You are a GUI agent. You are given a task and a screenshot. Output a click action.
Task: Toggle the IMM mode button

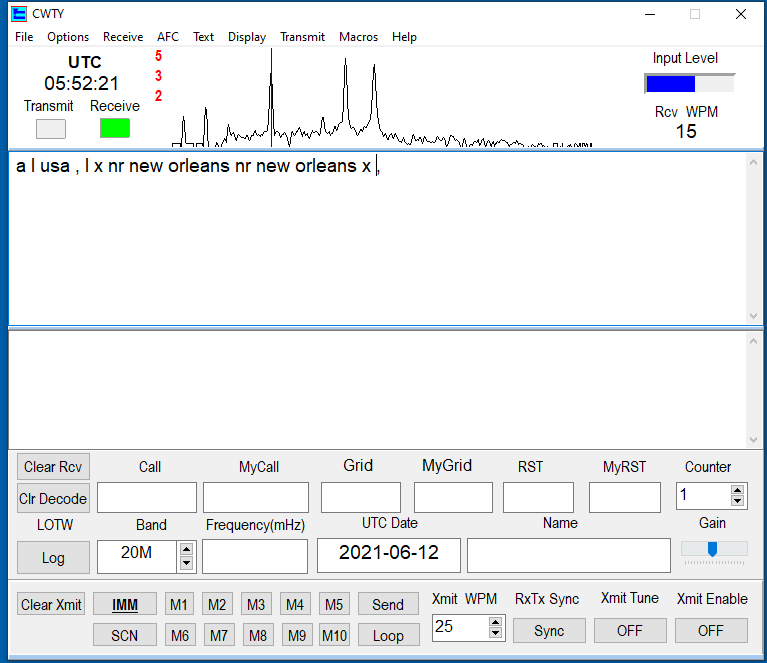pos(125,604)
